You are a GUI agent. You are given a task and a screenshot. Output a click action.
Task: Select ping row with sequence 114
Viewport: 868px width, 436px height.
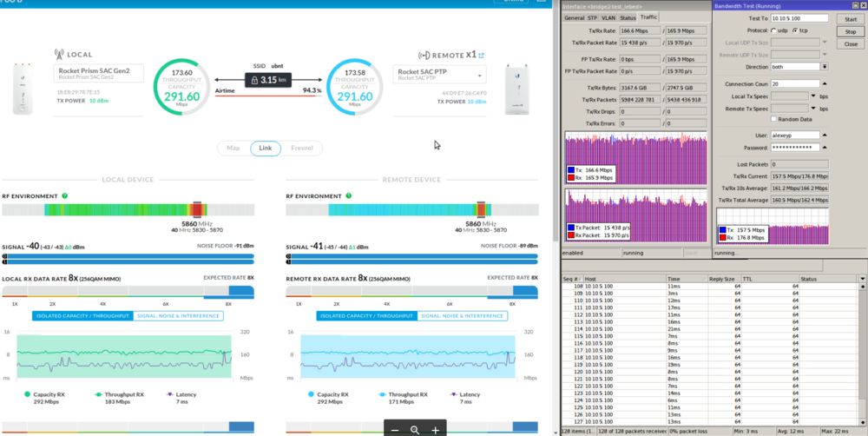coord(710,329)
